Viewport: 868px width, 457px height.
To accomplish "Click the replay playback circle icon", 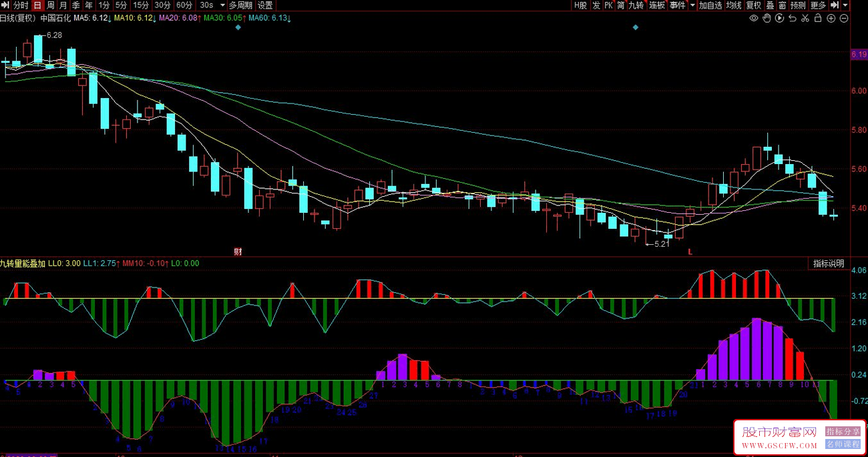I will click(780, 18).
